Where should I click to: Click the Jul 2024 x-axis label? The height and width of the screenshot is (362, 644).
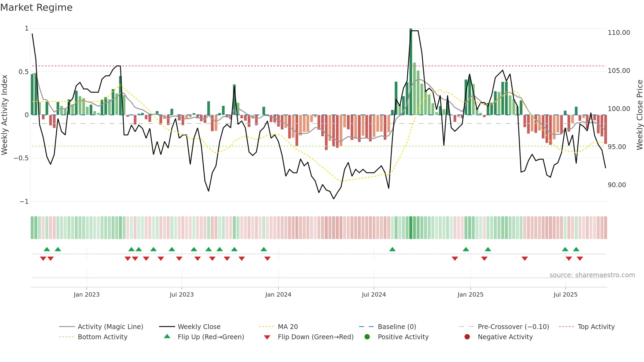(x=374, y=294)
